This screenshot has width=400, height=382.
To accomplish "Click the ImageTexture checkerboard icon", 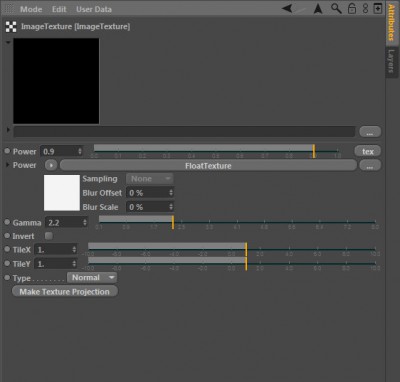I will (x=11, y=27).
